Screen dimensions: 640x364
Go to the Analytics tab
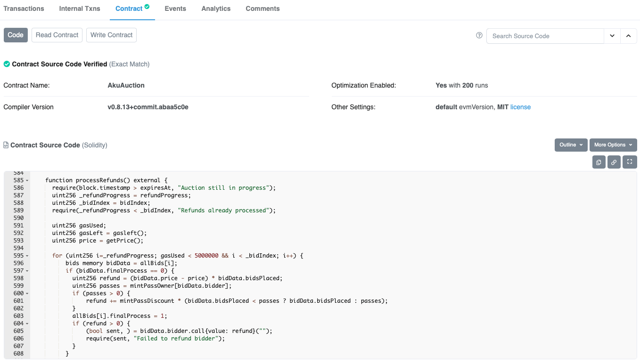(216, 8)
